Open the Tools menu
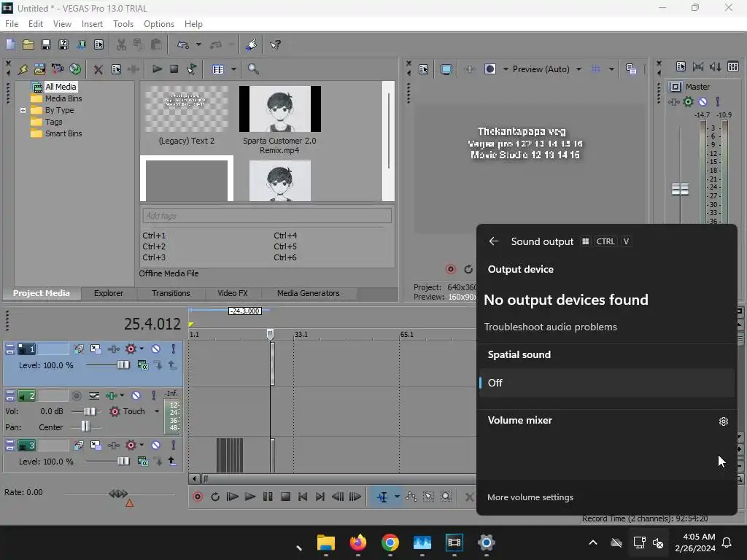 click(x=123, y=24)
